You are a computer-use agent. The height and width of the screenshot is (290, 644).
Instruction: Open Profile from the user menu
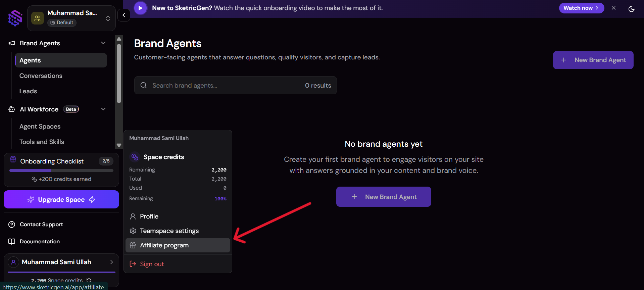pyautogui.click(x=178, y=216)
